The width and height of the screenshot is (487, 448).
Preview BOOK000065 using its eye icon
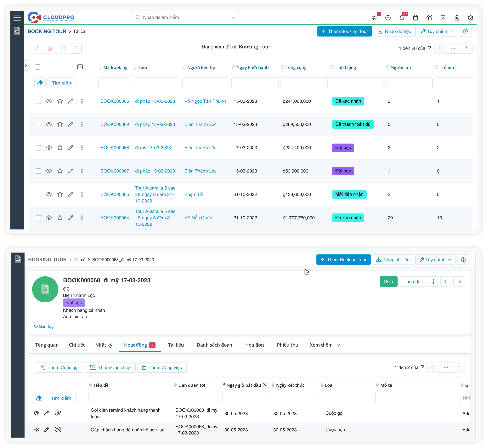click(x=49, y=194)
